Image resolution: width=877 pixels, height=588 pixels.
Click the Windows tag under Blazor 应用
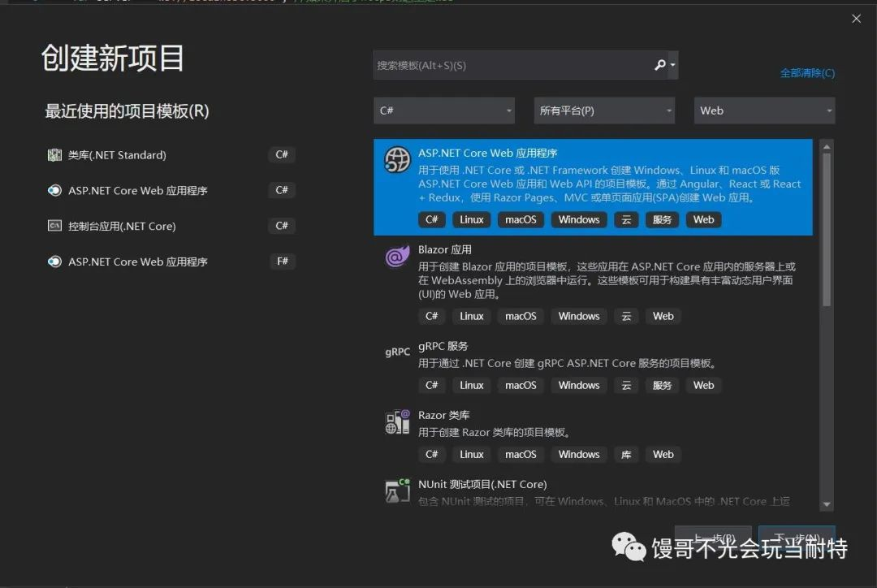point(579,316)
